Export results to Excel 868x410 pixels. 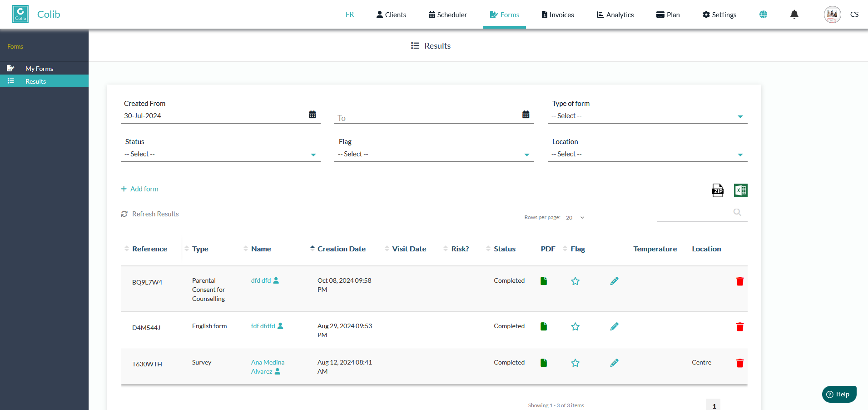740,190
